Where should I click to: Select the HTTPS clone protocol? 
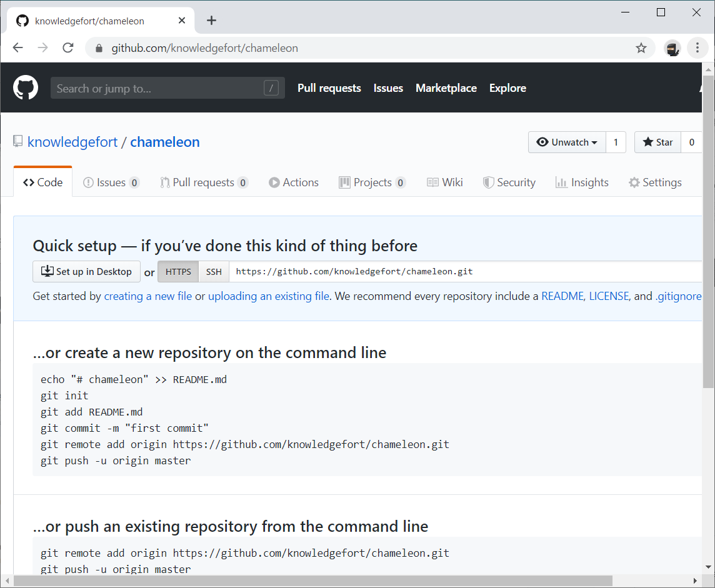point(178,272)
